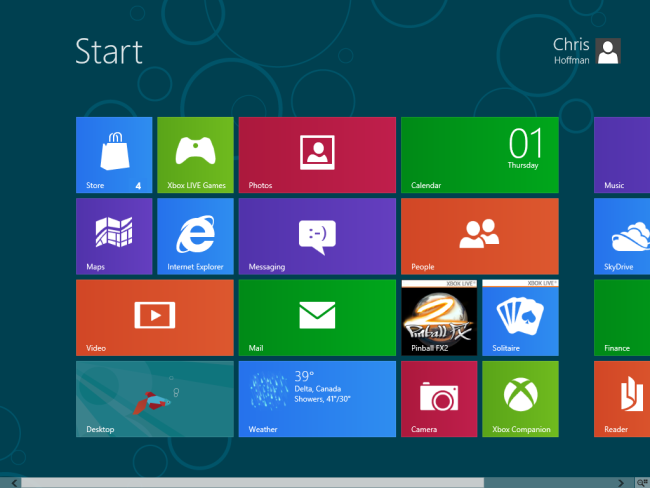Open the Photos tile
The image size is (650, 488).
point(317,155)
